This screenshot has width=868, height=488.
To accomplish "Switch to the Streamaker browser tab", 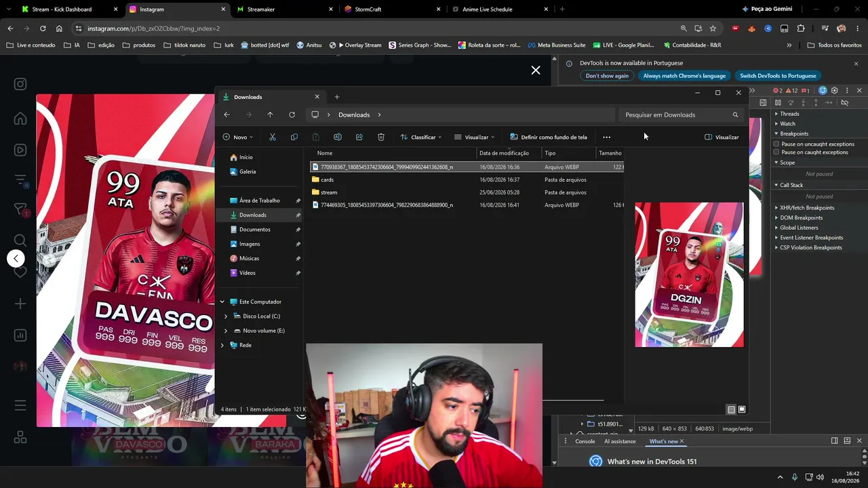I will [x=283, y=9].
